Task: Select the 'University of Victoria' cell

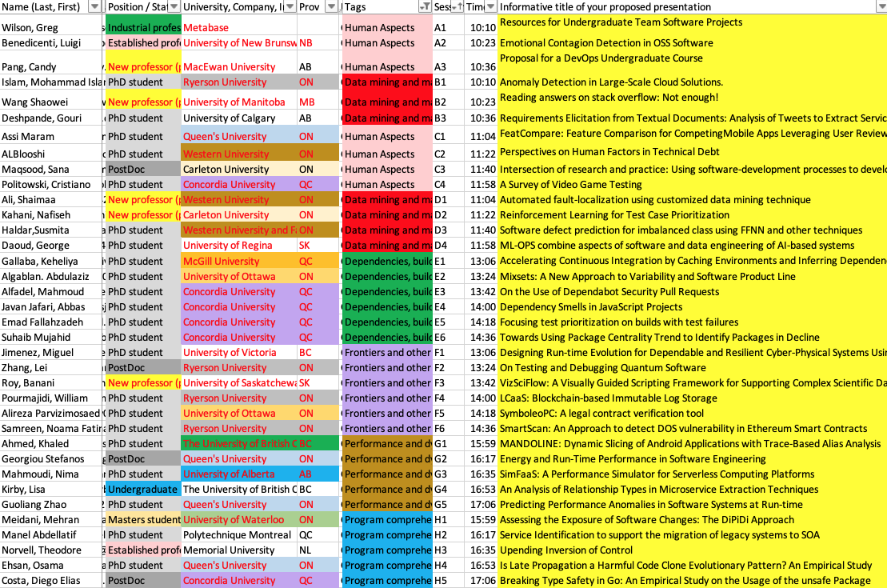Action: point(239,353)
